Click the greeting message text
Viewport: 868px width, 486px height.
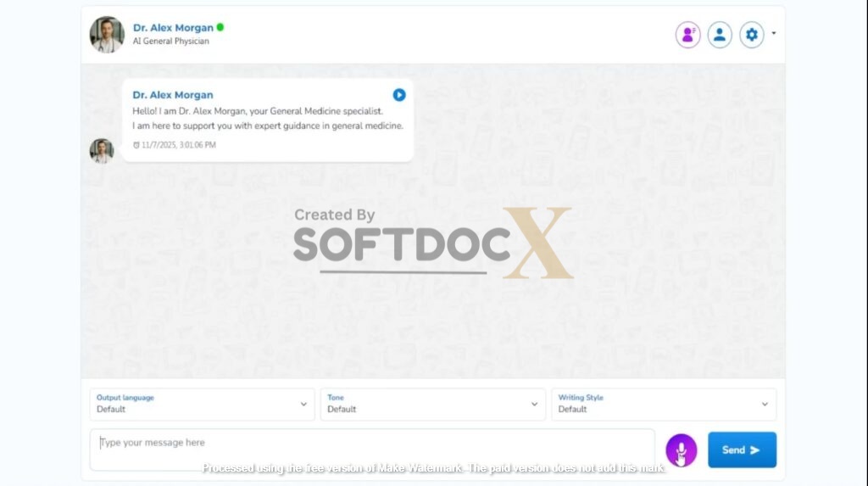click(267, 118)
